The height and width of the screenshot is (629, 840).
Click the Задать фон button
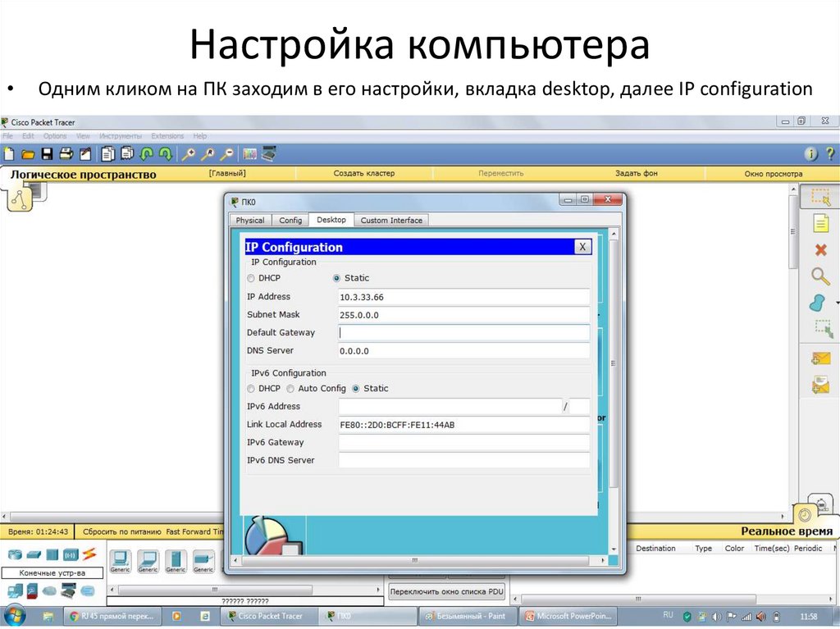coord(636,173)
